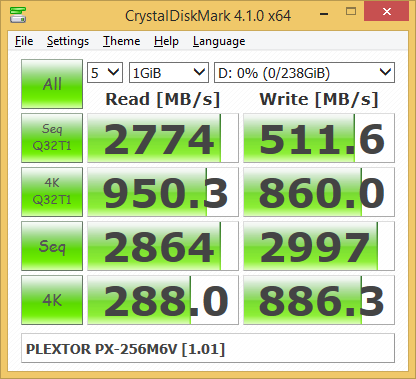Open the drive selector showing D: 0%
This screenshot has width=416, height=379.
(304, 72)
